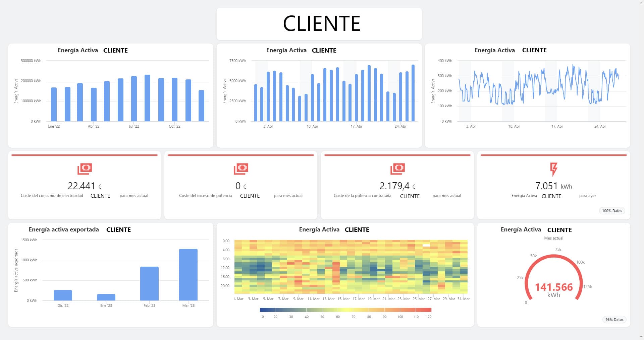
Task: Click the 100% Datos badge
Action: [x=612, y=211]
